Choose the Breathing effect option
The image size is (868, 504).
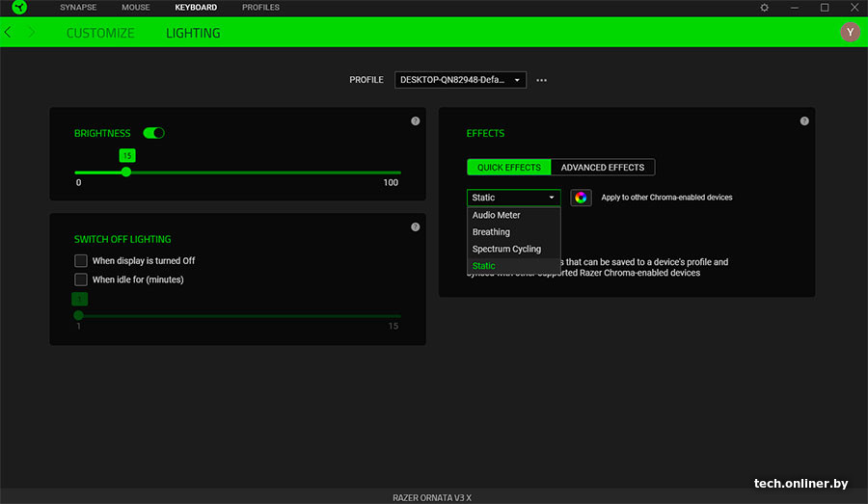(x=491, y=232)
